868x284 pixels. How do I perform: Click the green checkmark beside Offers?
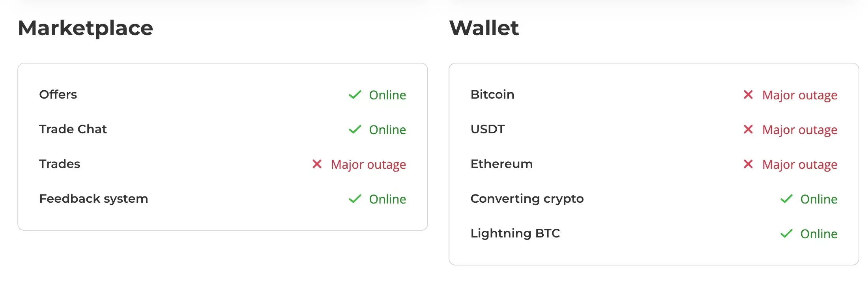355,95
